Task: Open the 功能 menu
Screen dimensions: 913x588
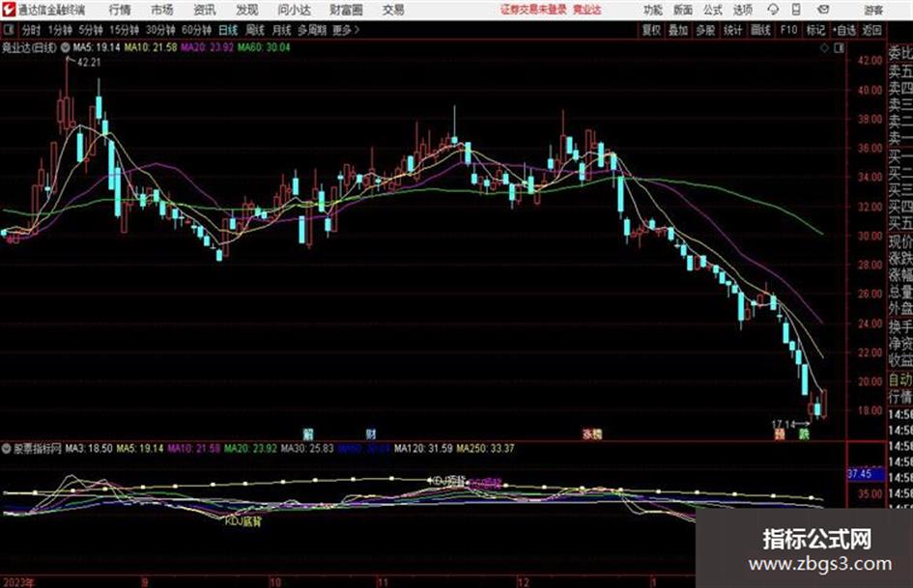Action: [x=653, y=10]
